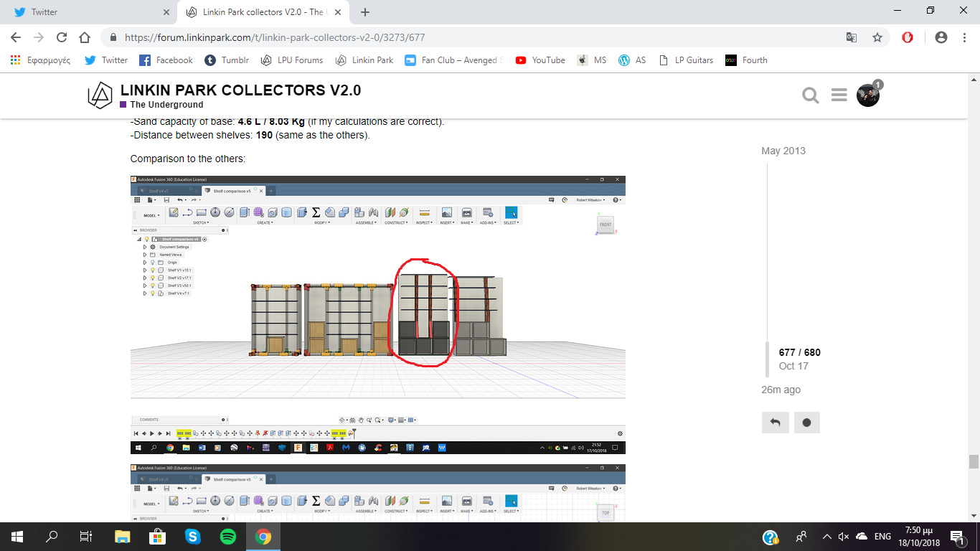
Task: Open the Twitter bookmark
Action: pyautogui.click(x=106, y=60)
